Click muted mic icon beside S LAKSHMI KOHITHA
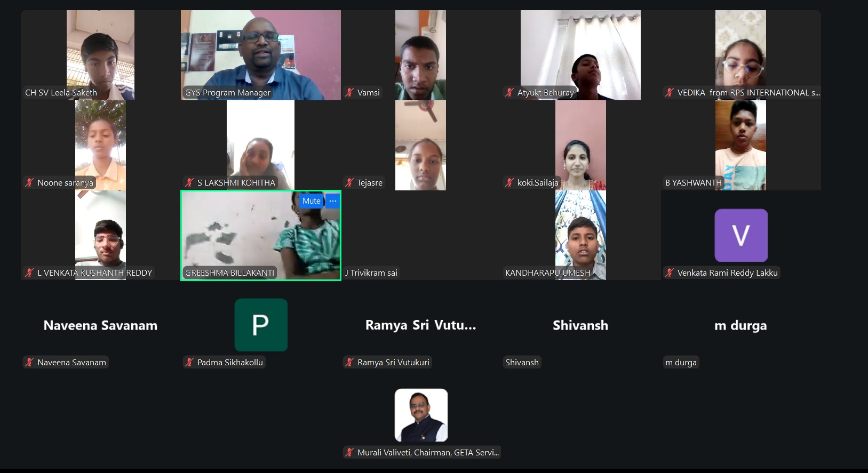The image size is (868, 473). [x=189, y=182]
